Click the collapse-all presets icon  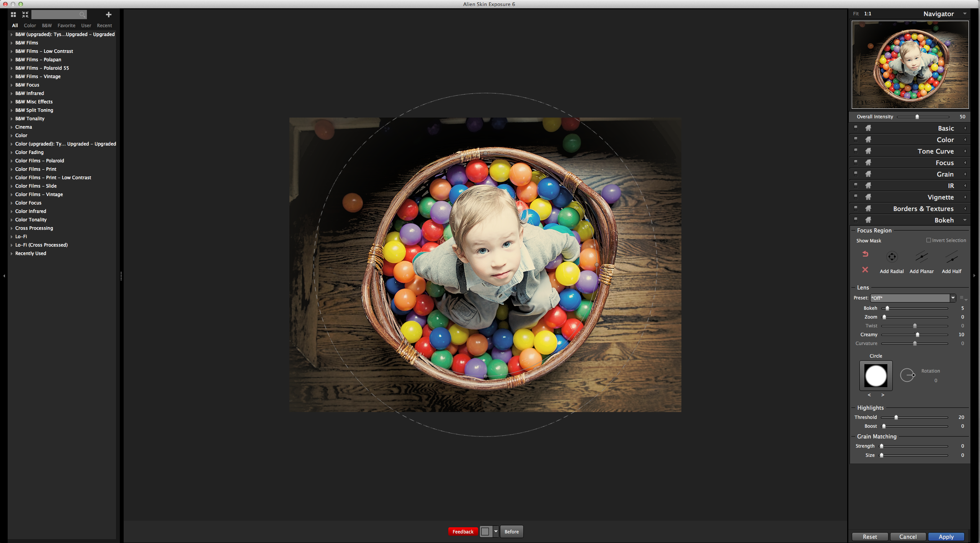point(25,15)
